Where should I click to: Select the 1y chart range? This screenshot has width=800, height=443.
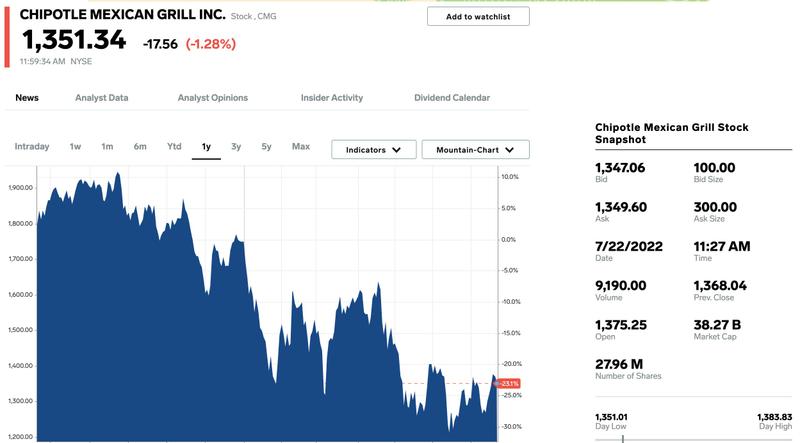[206, 147]
